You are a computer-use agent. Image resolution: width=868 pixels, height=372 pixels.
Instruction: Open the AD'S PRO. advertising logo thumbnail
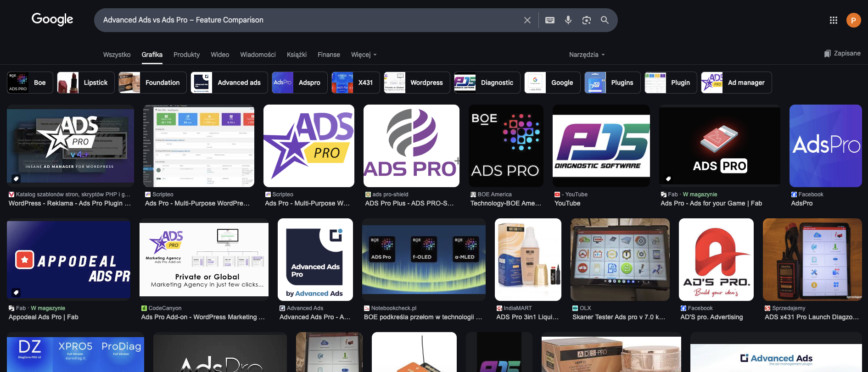(x=716, y=260)
